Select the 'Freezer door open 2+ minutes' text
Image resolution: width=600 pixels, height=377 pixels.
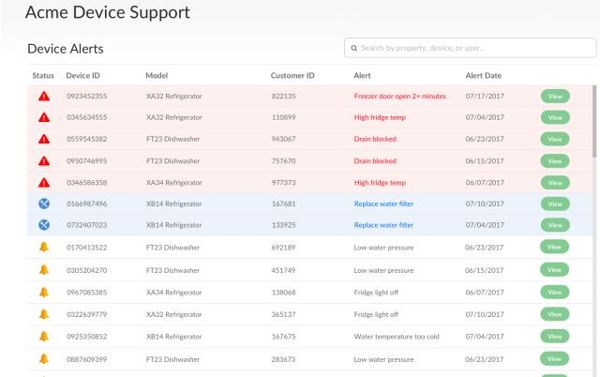pyautogui.click(x=400, y=96)
